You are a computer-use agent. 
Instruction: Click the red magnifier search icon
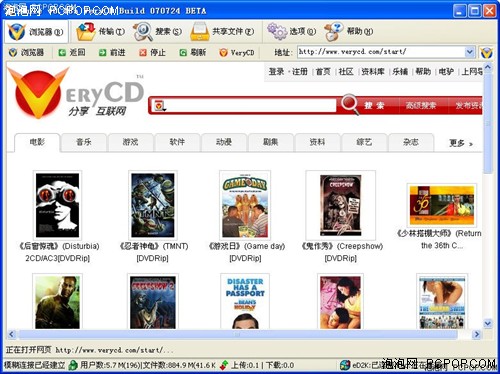tap(350, 104)
